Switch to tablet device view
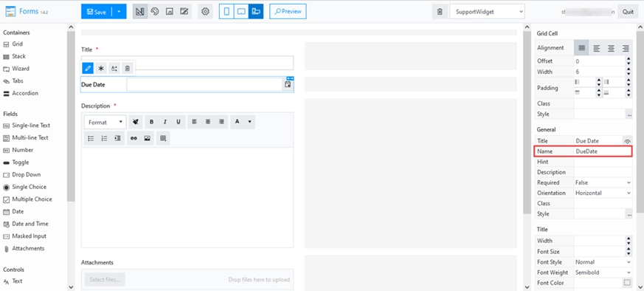 click(241, 12)
